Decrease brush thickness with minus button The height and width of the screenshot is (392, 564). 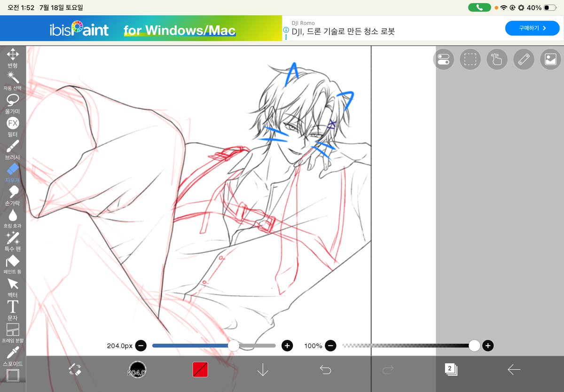[x=141, y=346]
